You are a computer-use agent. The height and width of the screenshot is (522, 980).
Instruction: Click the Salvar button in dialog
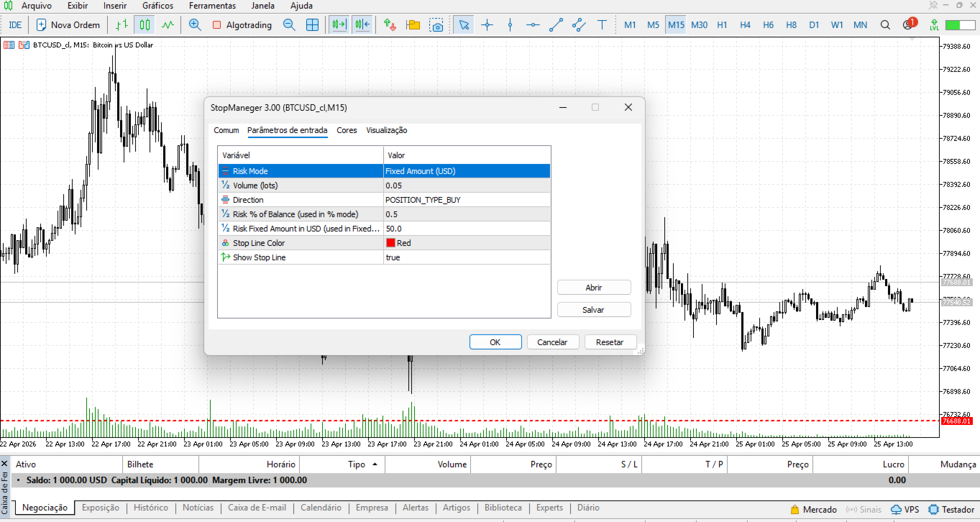(594, 310)
